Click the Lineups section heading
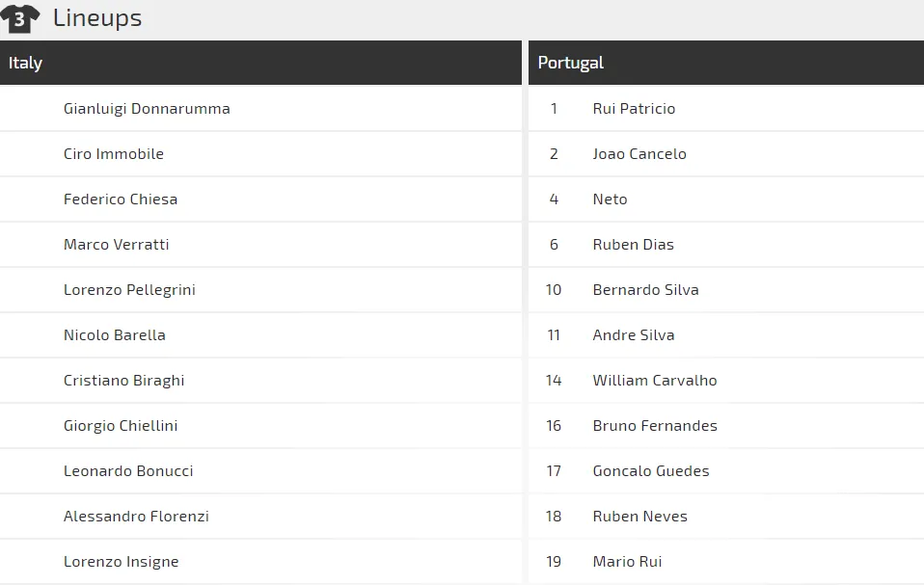Screen dimensions: 924x585 pos(97,18)
